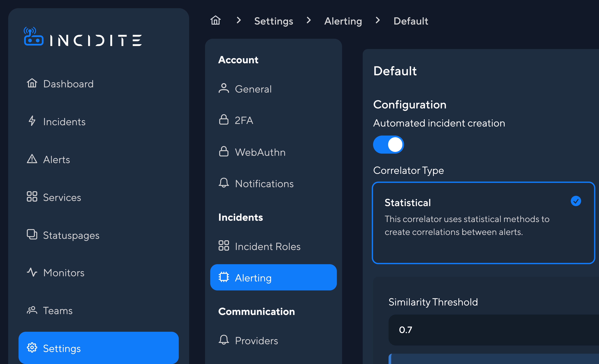Open 2FA settings

pyautogui.click(x=273, y=120)
